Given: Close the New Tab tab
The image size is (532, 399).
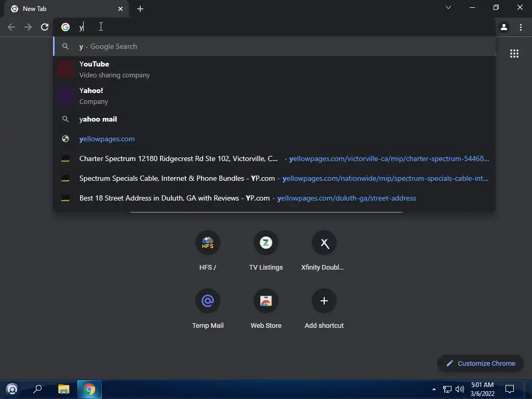Looking at the screenshot, I should pyautogui.click(x=121, y=9).
